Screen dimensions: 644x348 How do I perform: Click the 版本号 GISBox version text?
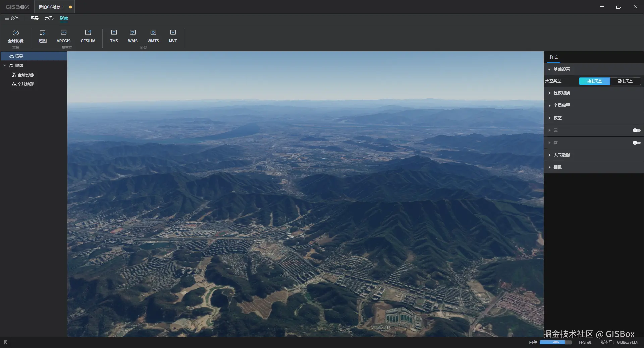pos(619,342)
